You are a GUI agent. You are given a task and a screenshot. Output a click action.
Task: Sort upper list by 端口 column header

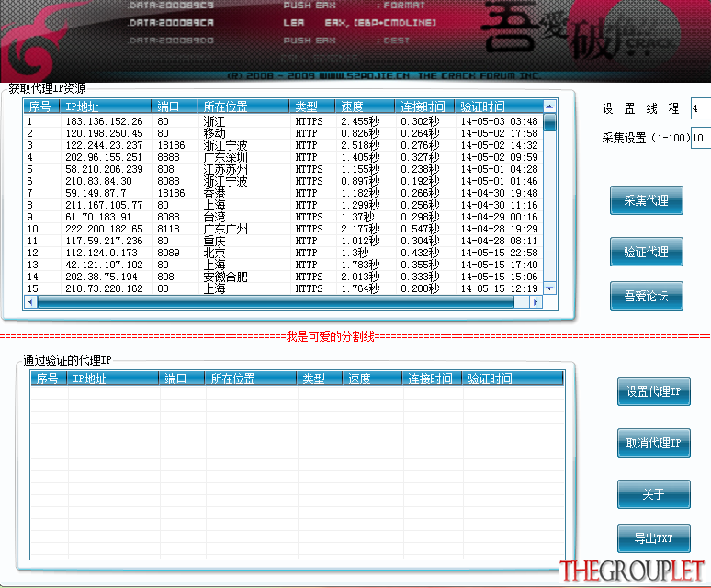click(175, 107)
